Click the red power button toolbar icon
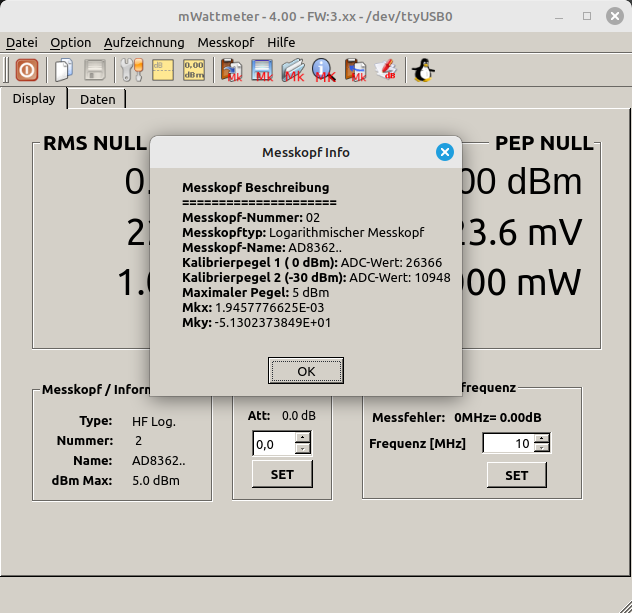Screen dimensions: 632x613 [x=27, y=70]
